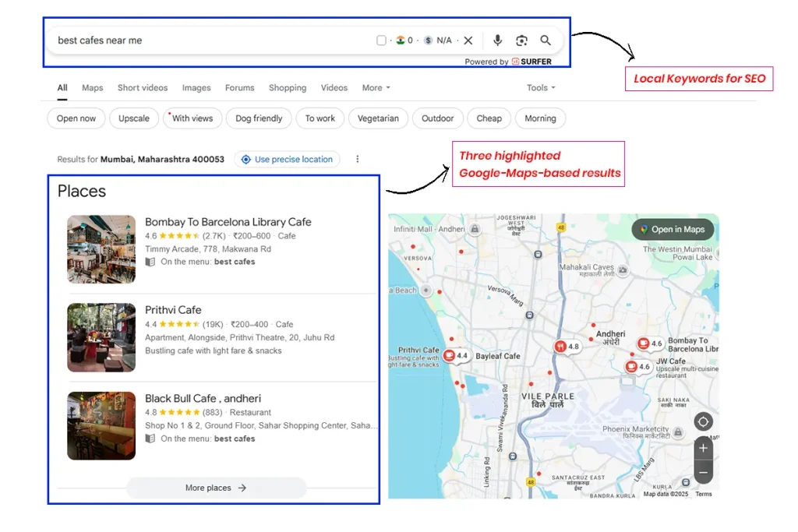Zoom out the map with minus

click(x=703, y=473)
